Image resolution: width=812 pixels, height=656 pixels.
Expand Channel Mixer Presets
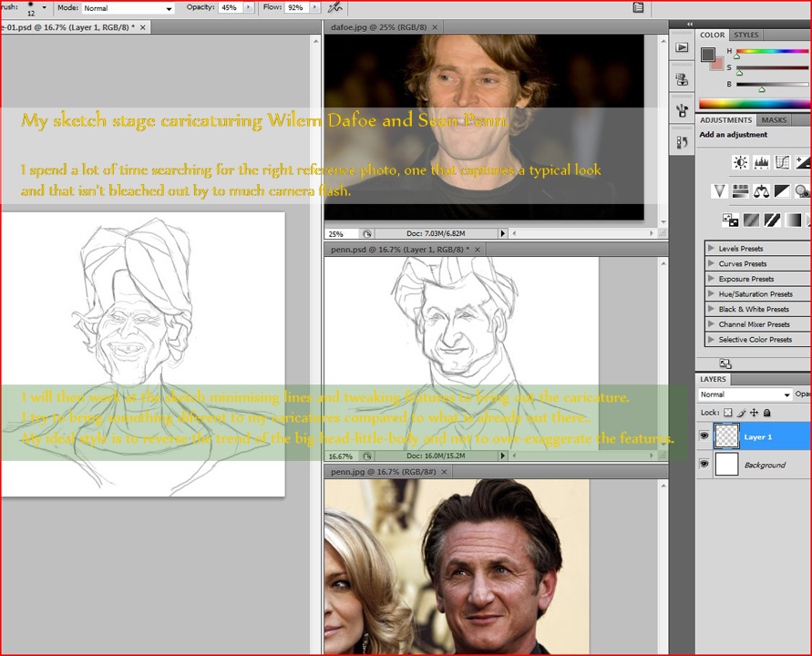[x=711, y=324]
